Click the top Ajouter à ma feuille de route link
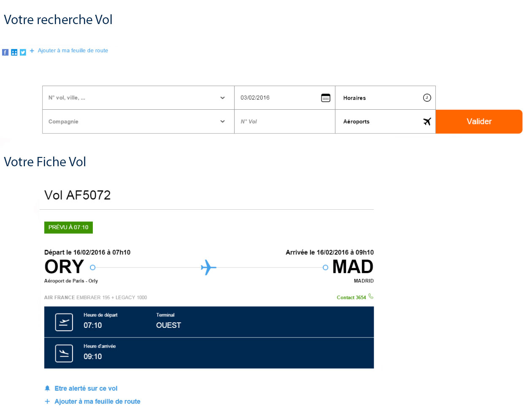The height and width of the screenshot is (419, 532). coord(73,51)
